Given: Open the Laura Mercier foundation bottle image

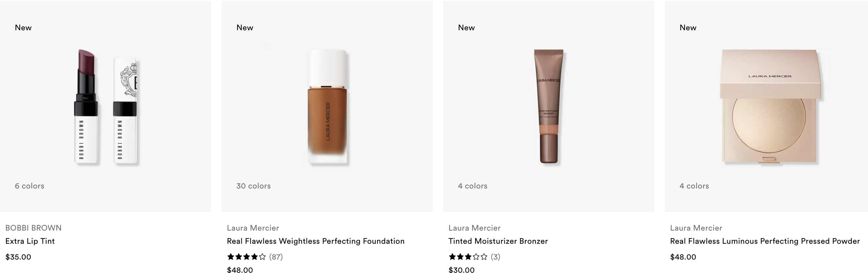Looking at the screenshot, I should point(327,107).
